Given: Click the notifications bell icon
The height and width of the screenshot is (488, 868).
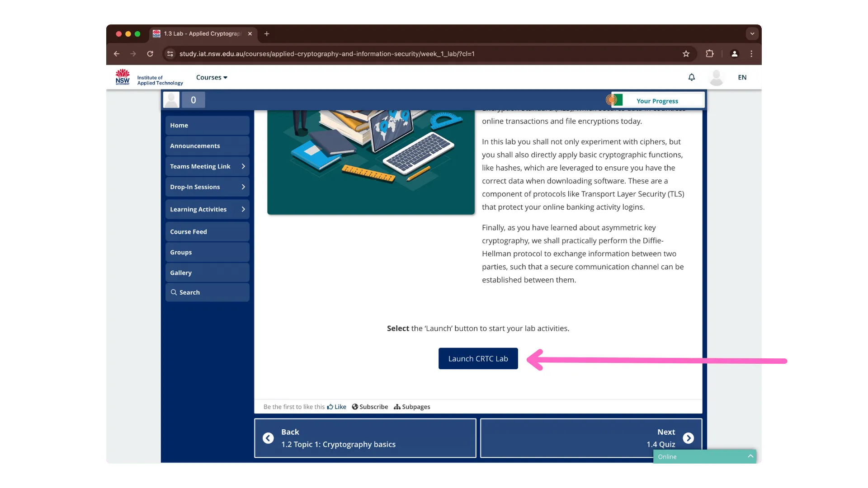Looking at the screenshot, I should pos(691,77).
